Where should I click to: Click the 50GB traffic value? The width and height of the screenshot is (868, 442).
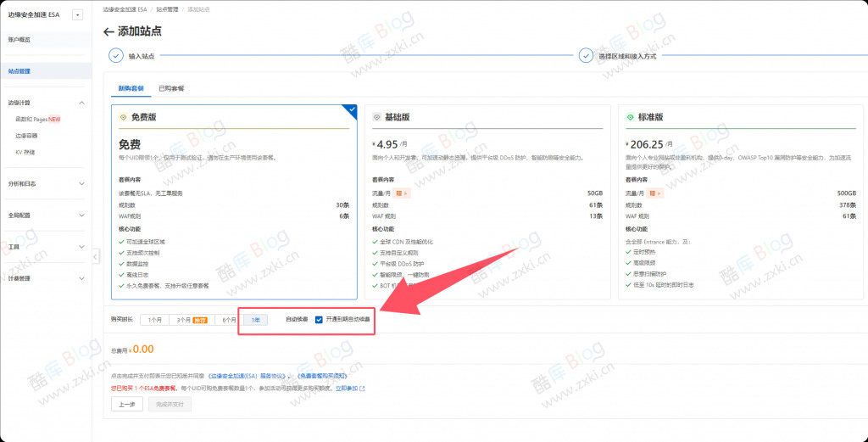(x=594, y=193)
